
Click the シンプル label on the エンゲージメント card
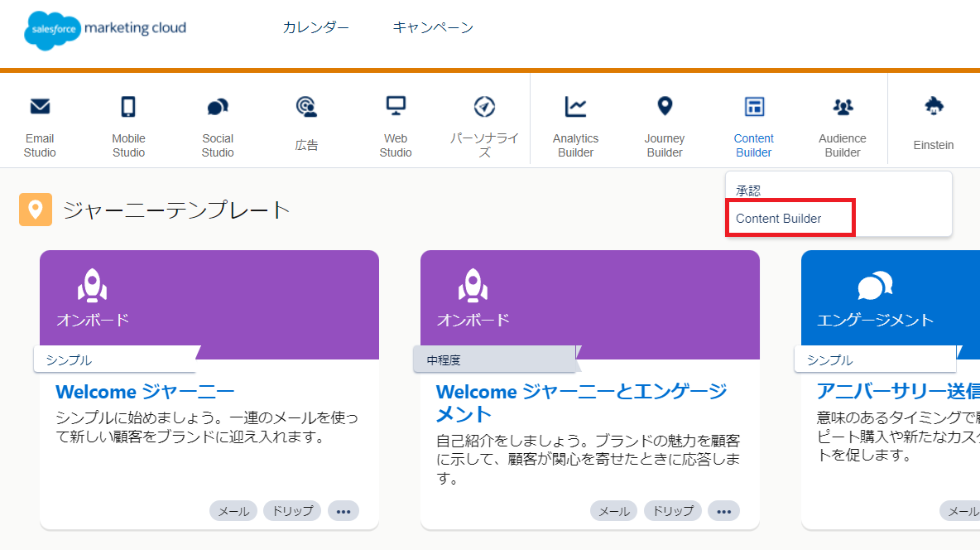point(830,360)
